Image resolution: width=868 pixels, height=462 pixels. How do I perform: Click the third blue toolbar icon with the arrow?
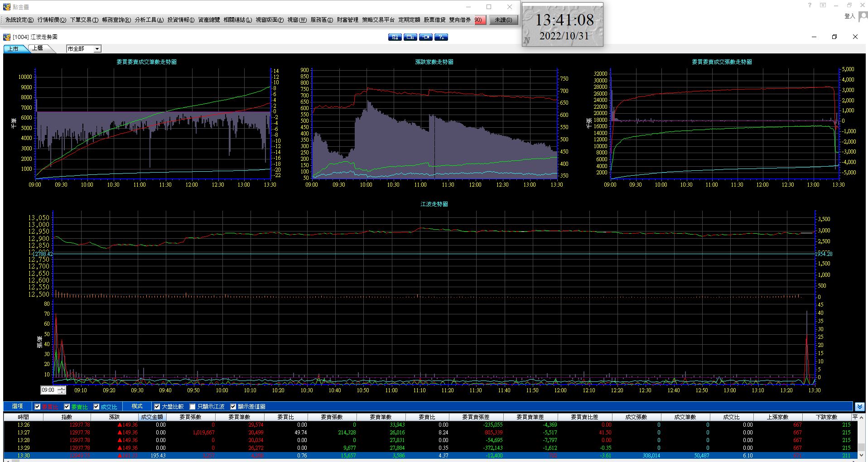pos(426,37)
